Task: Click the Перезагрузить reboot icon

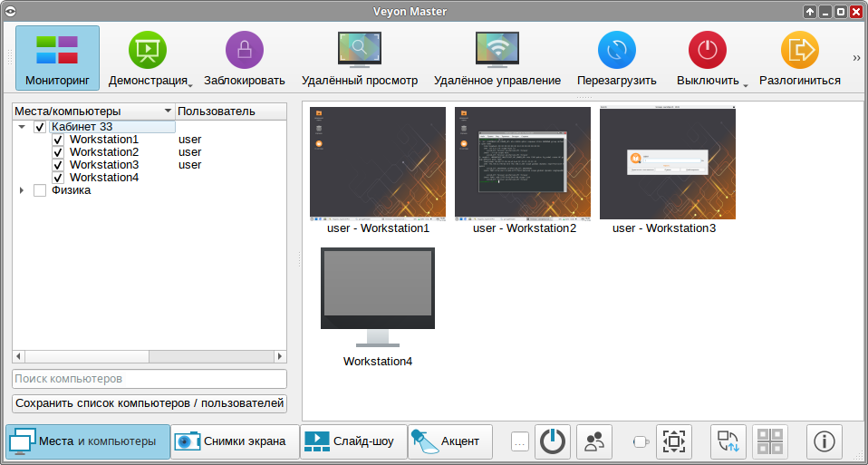Action: (x=617, y=50)
